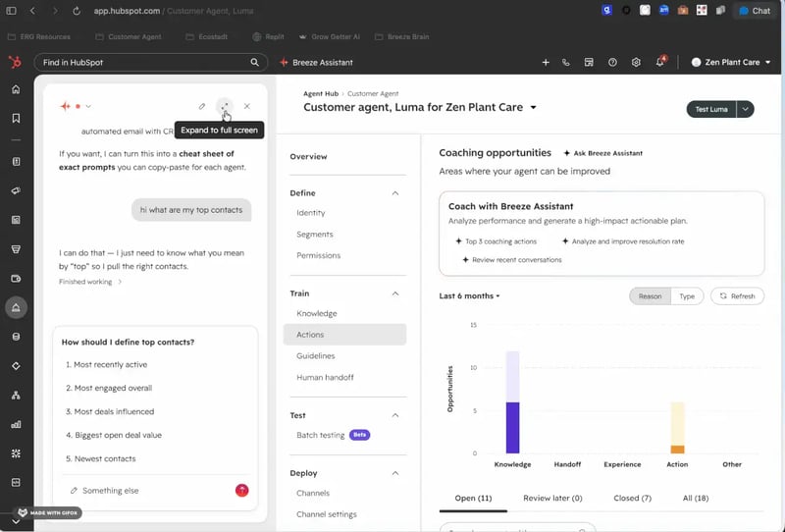Click Review recent conversations suggestion
The width and height of the screenshot is (785, 532).
click(x=511, y=260)
